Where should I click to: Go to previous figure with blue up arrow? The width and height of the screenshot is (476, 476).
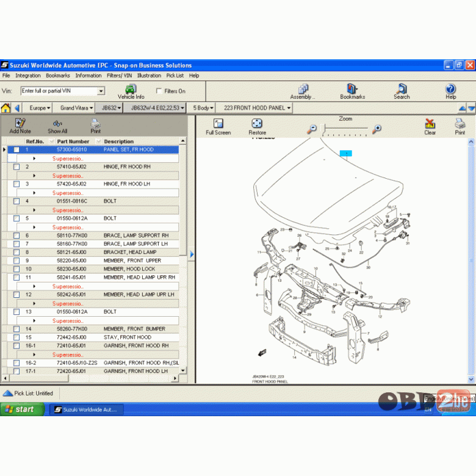[x=462, y=109]
